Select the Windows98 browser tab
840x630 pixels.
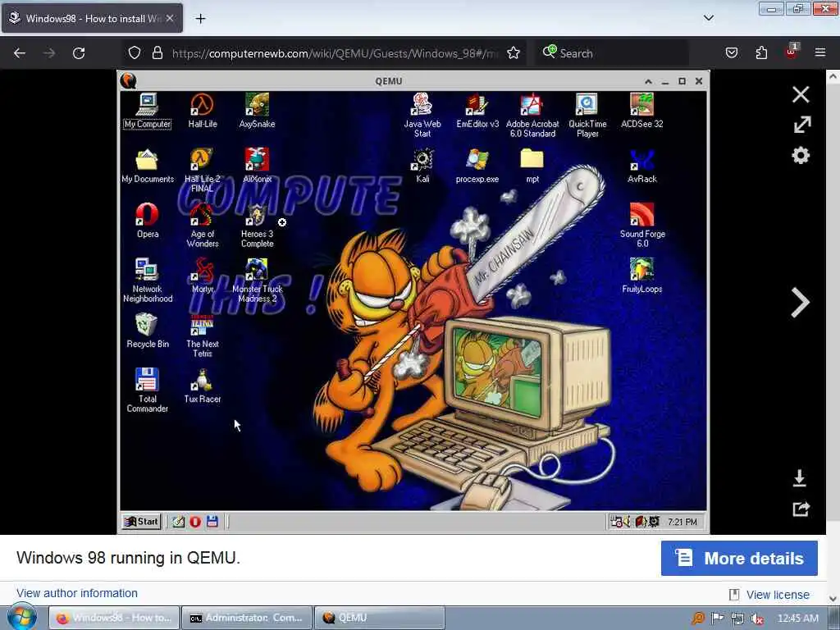[92, 18]
